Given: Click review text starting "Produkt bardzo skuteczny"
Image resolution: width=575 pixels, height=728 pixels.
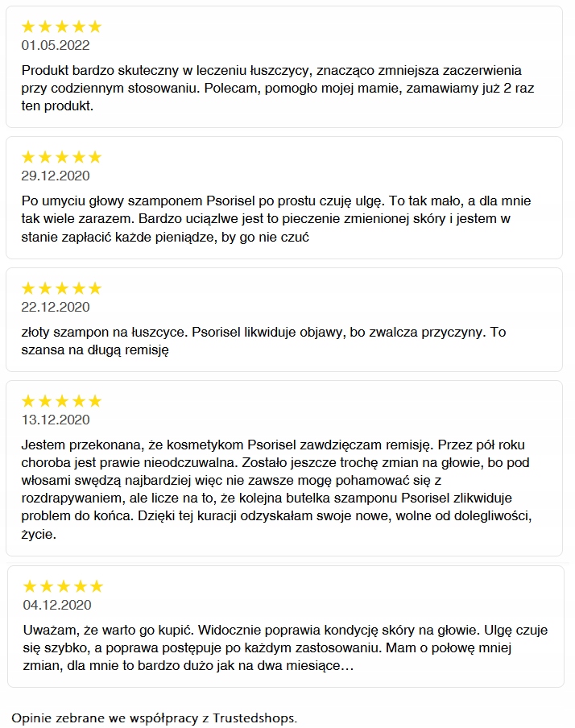Looking at the screenshot, I should [x=277, y=88].
